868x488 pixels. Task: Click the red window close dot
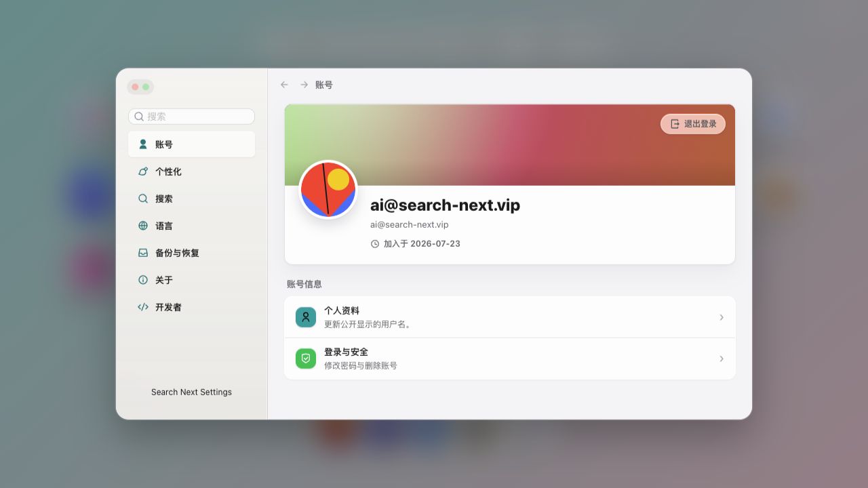135,87
